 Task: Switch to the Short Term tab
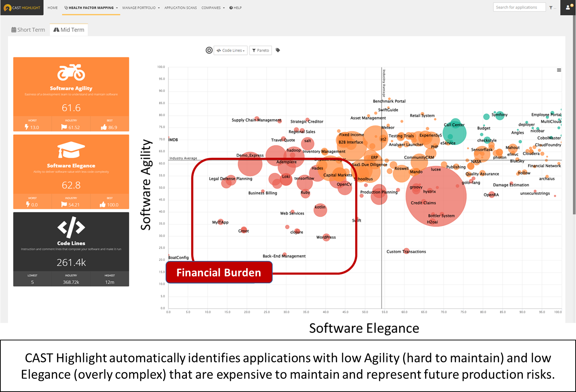(x=28, y=30)
